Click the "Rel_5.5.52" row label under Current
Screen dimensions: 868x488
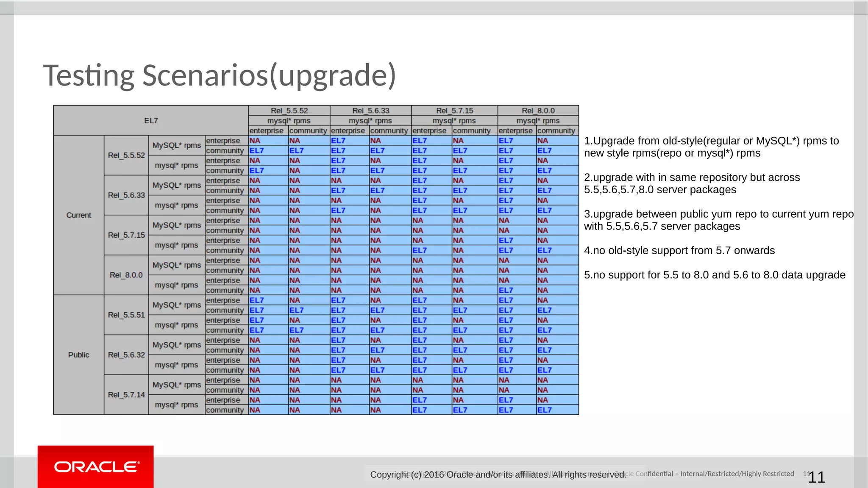point(126,155)
